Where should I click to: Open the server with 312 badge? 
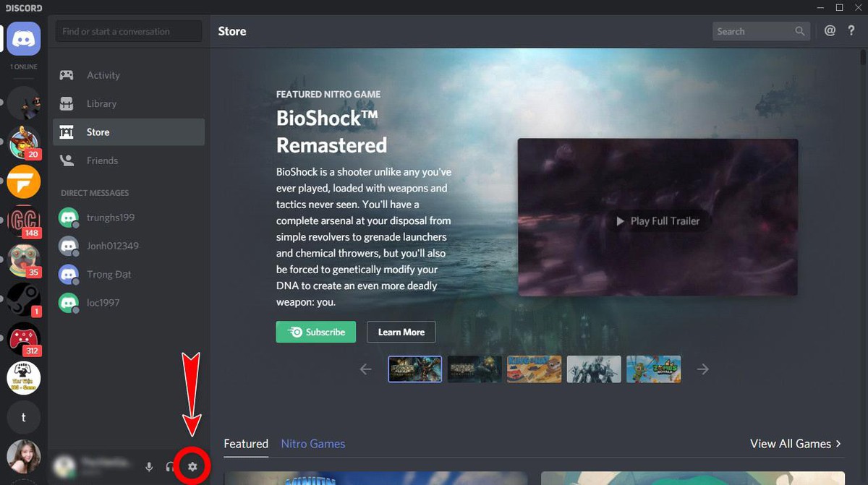24,339
